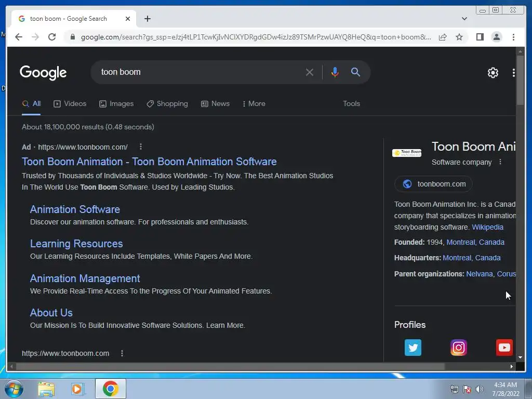Open Montreal, Canada link in Headquarters row
The width and height of the screenshot is (532, 399).
point(472,258)
